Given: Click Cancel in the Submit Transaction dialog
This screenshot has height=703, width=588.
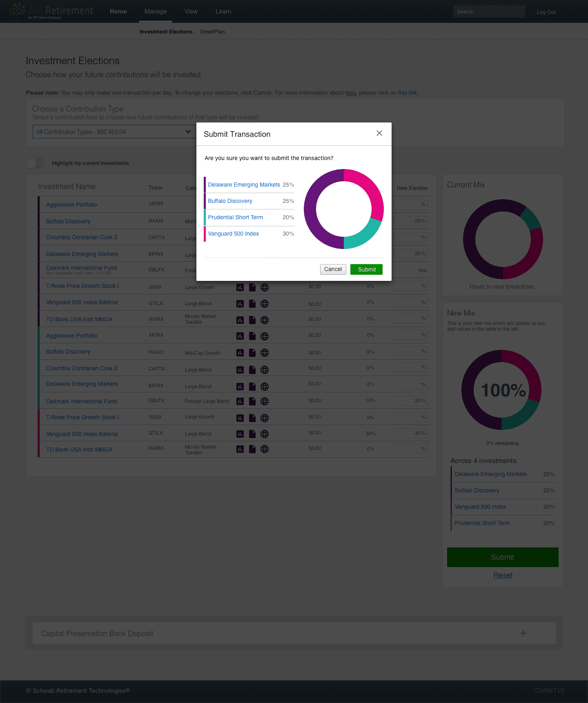Looking at the screenshot, I should click(x=333, y=269).
